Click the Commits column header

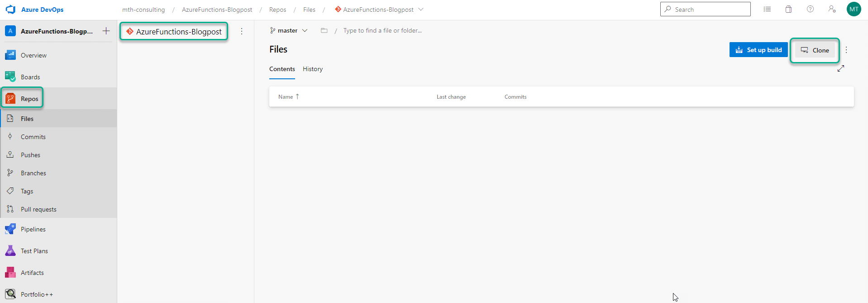point(515,97)
